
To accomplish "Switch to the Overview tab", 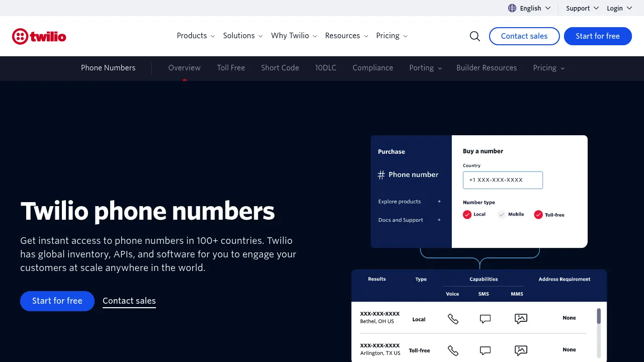I will [184, 68].
